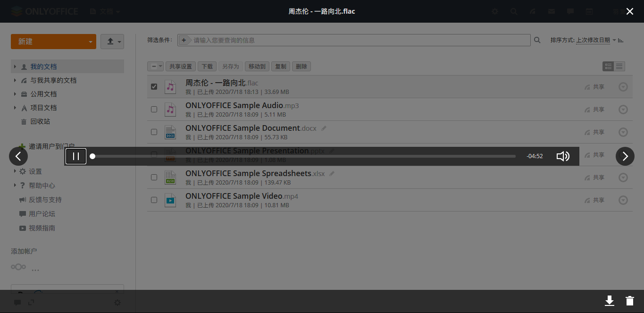Run search with the magnifier icon
This screenshot has width=644, height=313.
537,40
